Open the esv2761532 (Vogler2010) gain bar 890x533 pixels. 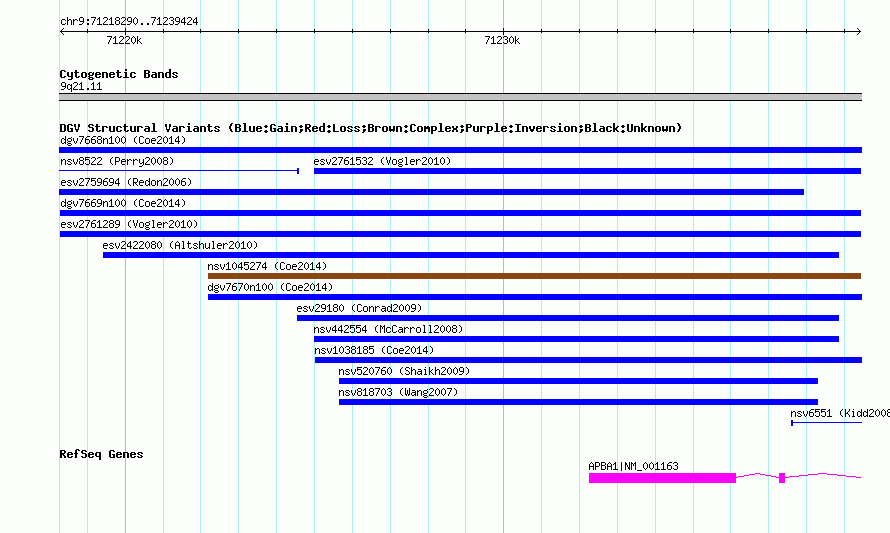click(x=587, y=171)
